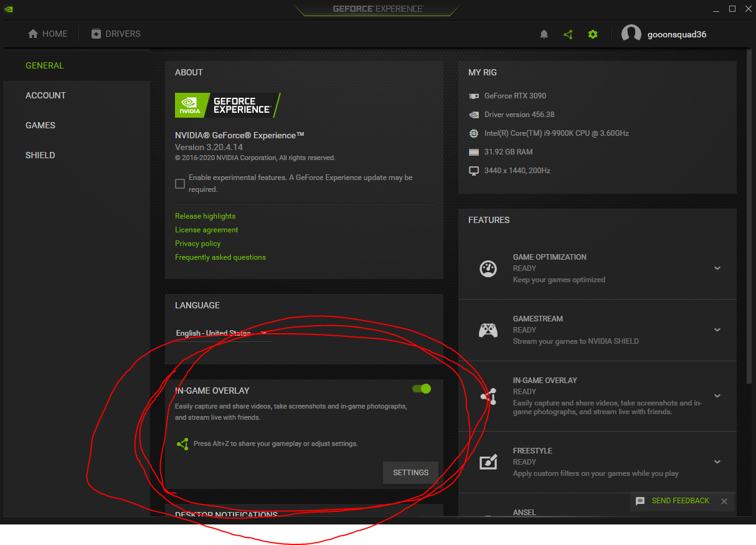
Task: Click the Gamestream controller icon
Action: click(x=488, y=330)
